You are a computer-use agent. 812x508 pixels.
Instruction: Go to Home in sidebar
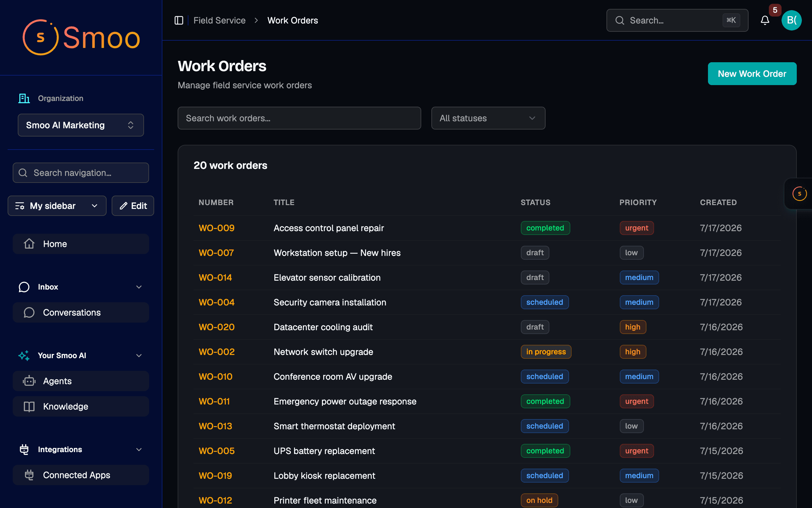click(81, 244)
